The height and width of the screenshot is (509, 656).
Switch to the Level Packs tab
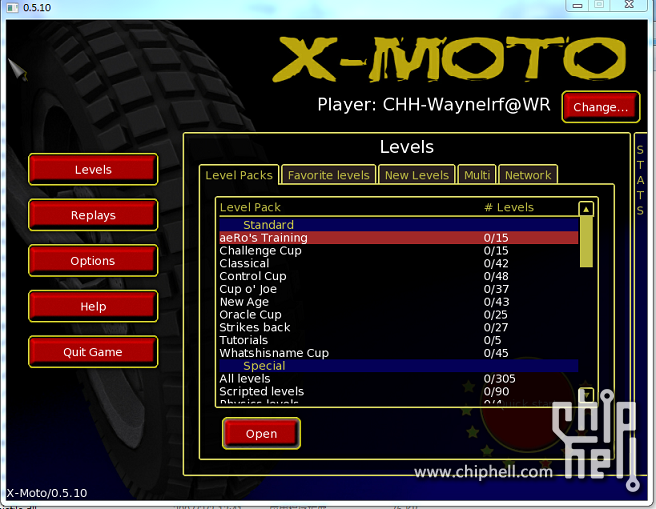tap(239, 175)
